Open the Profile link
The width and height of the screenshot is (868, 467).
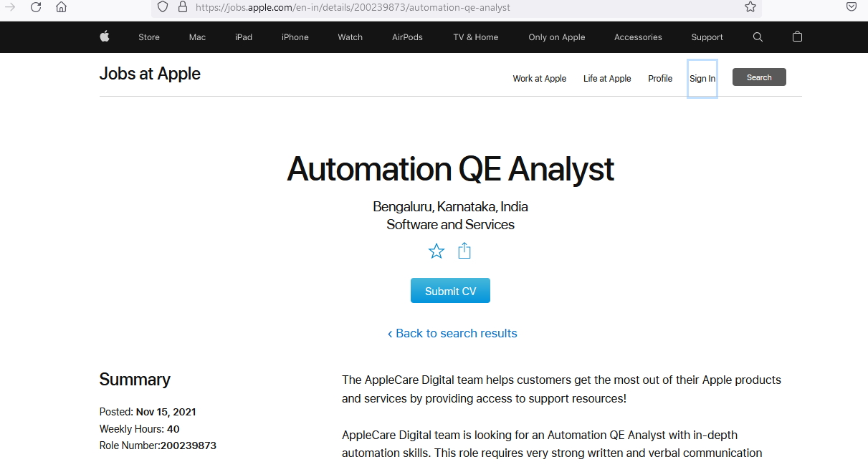pyautogui.click(x=660, y=79)
